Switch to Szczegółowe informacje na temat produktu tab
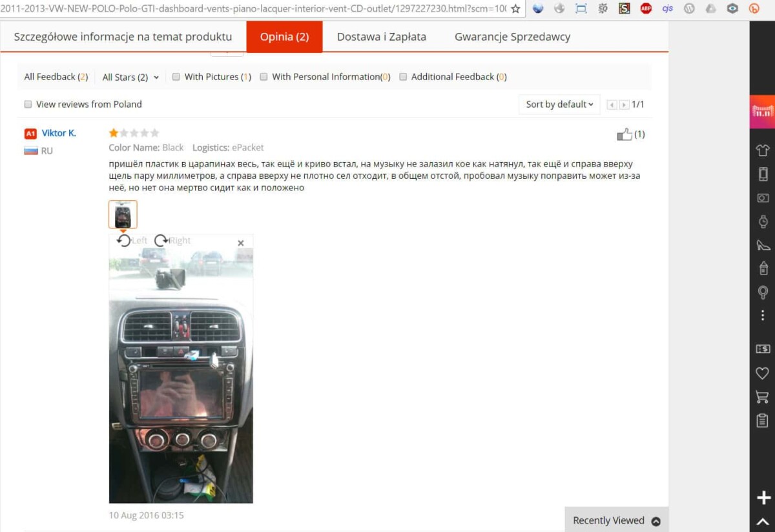The width and height of the screenshot is (775, 532). click(123, 37)
